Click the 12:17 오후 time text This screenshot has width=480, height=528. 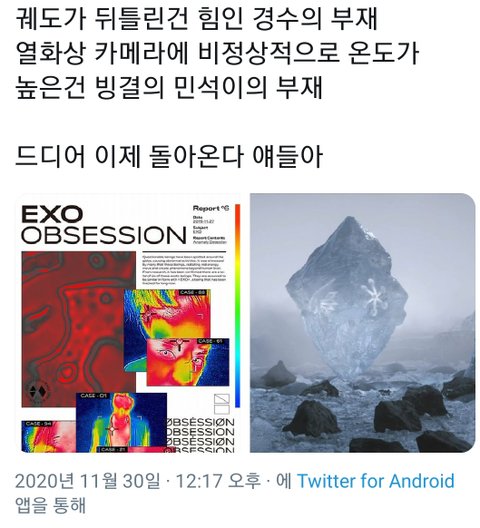coord(218,481)
